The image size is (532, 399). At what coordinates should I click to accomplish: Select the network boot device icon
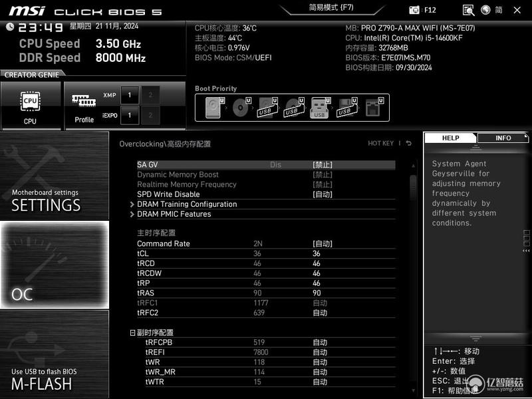coord(374,108)
